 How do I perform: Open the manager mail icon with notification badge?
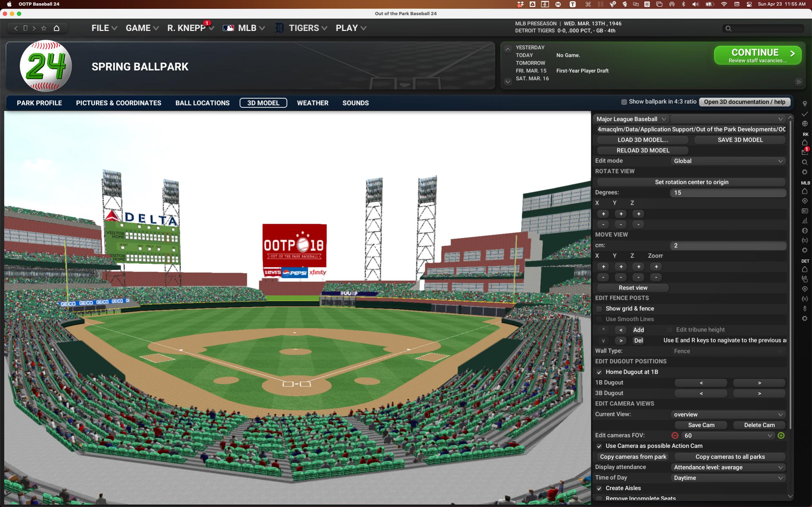tap(805, 152)
